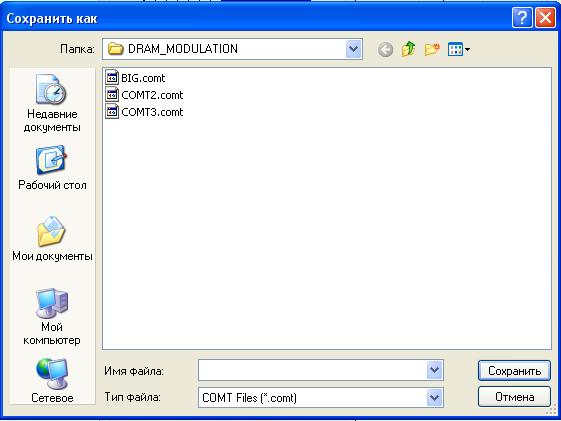The height and width of the screenshot is (421, 561).
Task: Create a new folder
Action: pyautogui.click(x=432, y=49)
